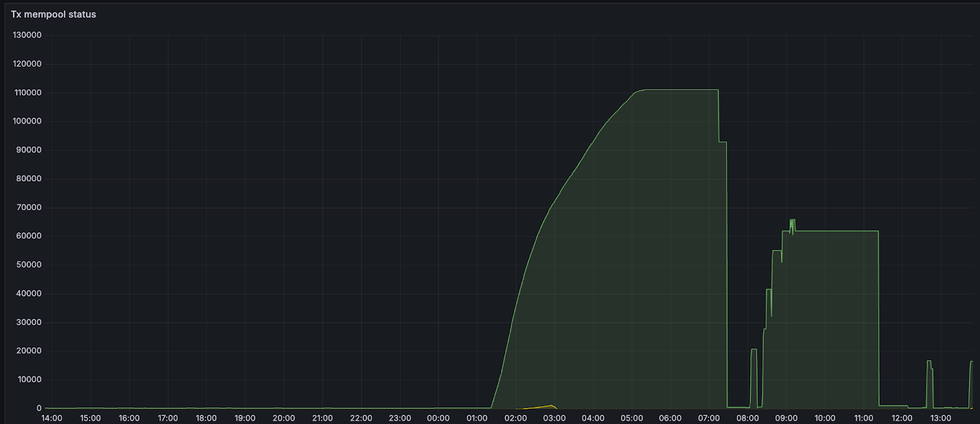Click the 130000 y-axis label
Screen dimensions: 980x424
27,35
